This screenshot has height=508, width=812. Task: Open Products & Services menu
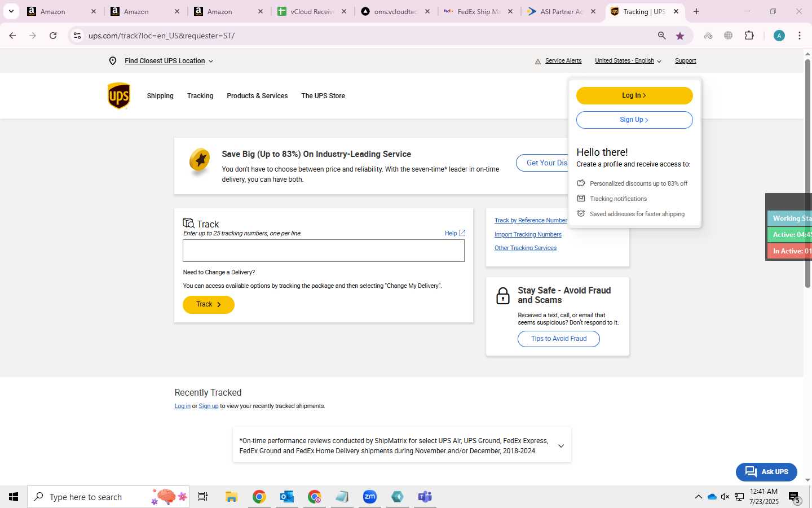click(x=257, y=96)
